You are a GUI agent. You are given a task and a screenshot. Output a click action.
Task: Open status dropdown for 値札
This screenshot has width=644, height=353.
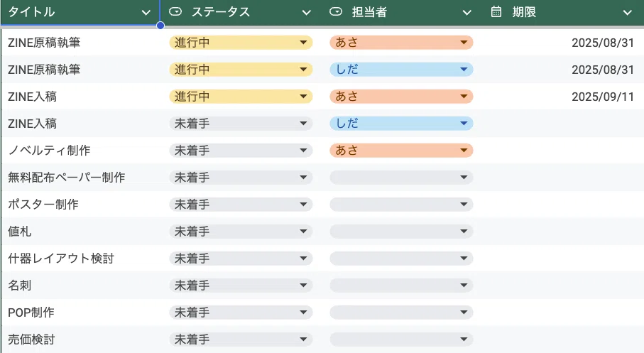pyautogui.click(x=241, y=232)
